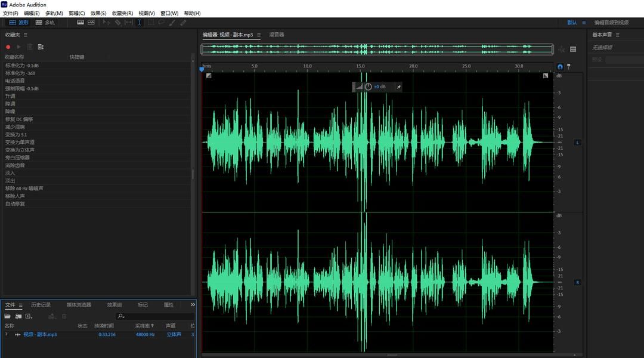Select the Spot Healing Brush tool
The width and height of the screenshot is (644, 358).
pyautogui.click(x=183, y=22)
